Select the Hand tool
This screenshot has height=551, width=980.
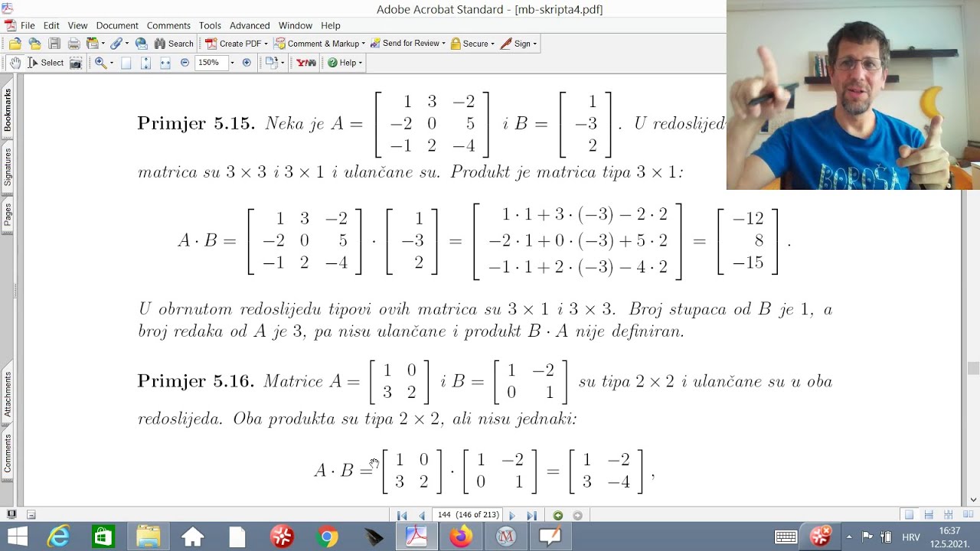(15, 63)
